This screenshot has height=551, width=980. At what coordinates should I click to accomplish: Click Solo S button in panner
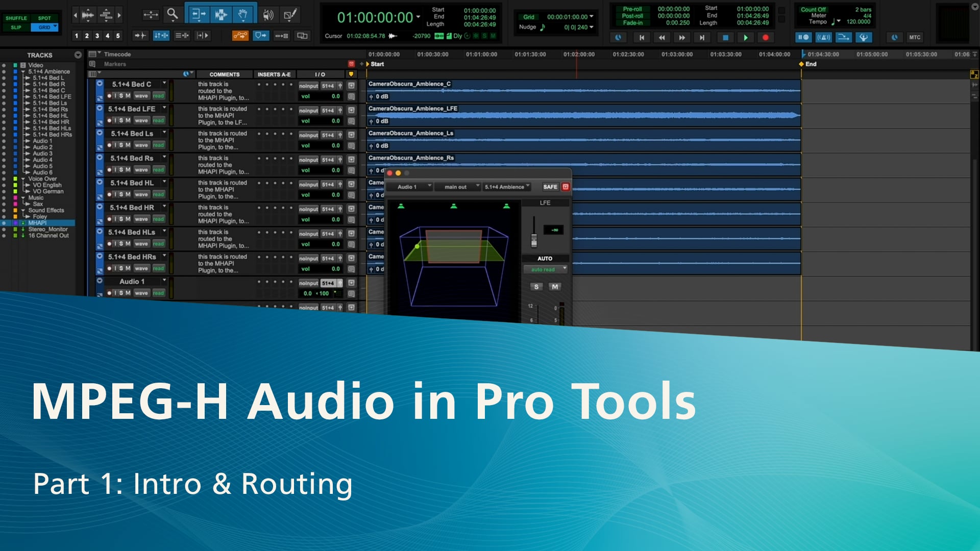click(x=536, y=287)
